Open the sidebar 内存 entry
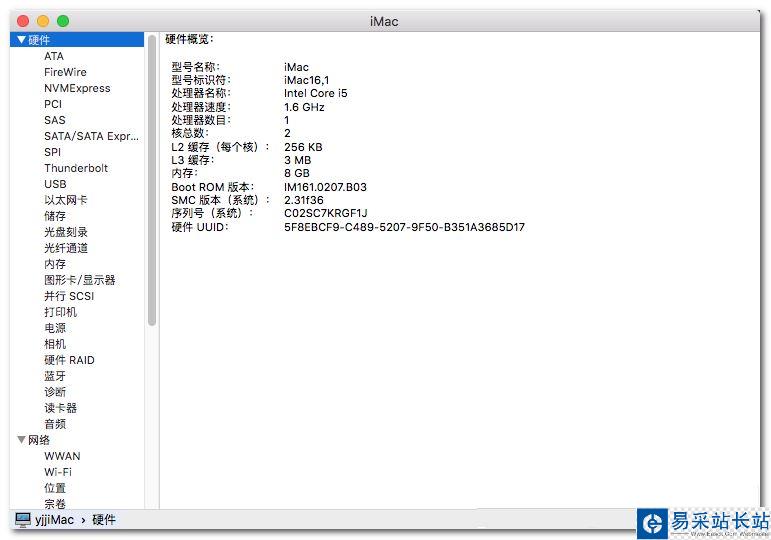The image size is (771, 540). click(55, 264)
